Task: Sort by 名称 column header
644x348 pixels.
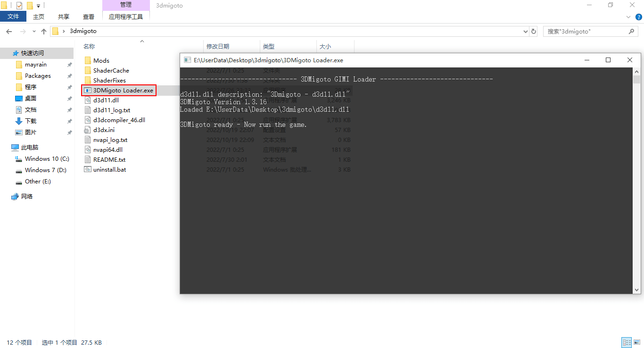Action: (89, 46)
